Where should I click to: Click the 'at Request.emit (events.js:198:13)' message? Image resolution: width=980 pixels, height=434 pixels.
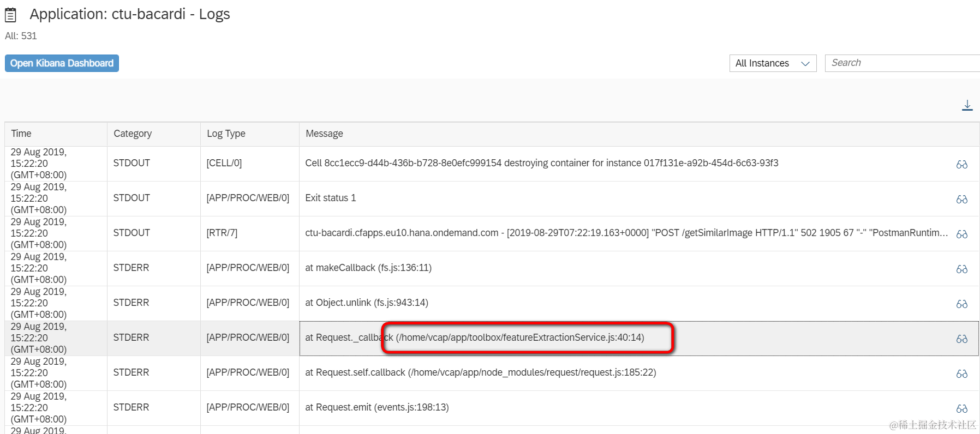tap(377, 407)
